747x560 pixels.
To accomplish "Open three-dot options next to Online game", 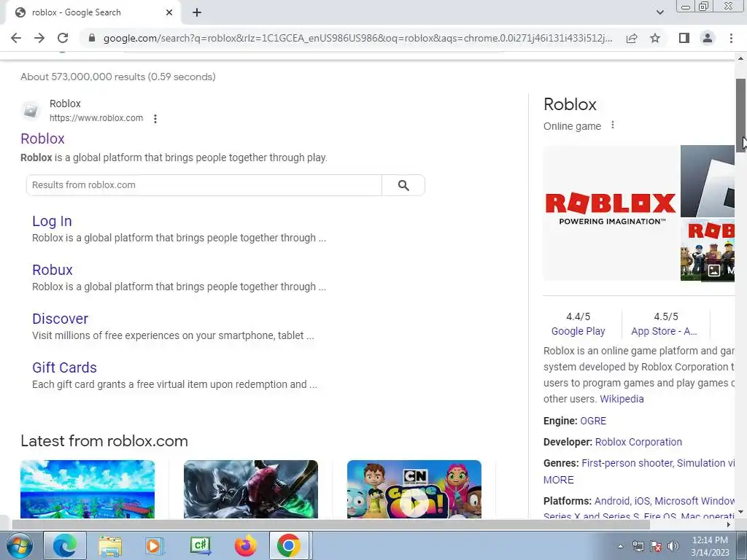I will pyautogui.click(x=613, y=125).
